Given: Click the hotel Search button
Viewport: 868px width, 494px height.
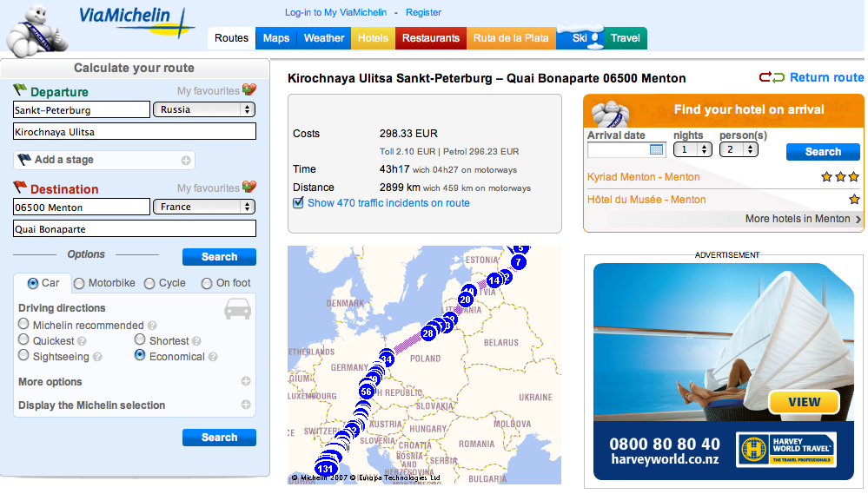Looking at the screenshot, I should coord(822,152).
